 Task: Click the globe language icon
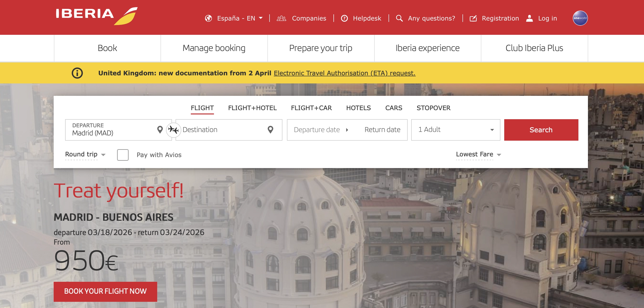[x=208, y=19]
